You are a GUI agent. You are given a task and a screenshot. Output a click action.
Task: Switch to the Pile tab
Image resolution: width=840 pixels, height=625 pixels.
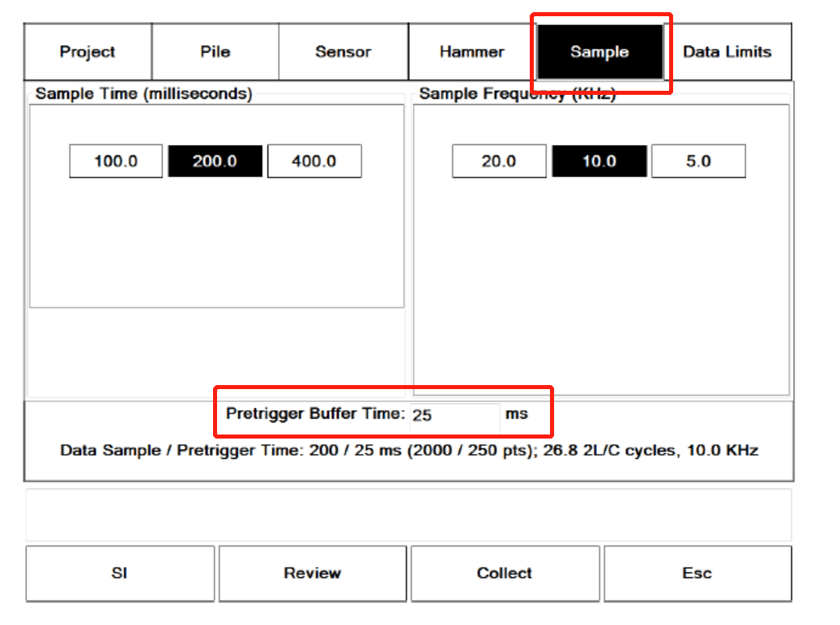215,52
